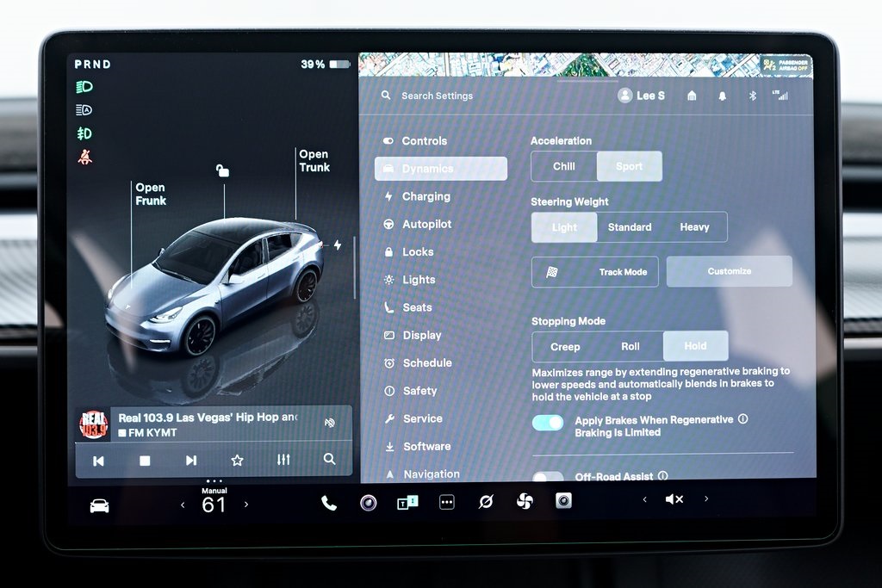882x588 pixels.
Task: Set Acceleration to Sport
Action: click(x=630, y=166)
